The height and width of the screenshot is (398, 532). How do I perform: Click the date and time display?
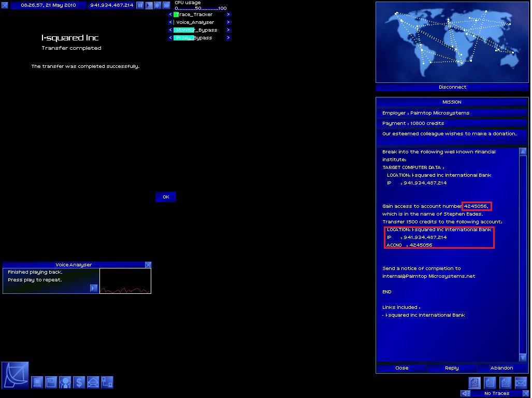pyautogui.click(x=48, y=5)
